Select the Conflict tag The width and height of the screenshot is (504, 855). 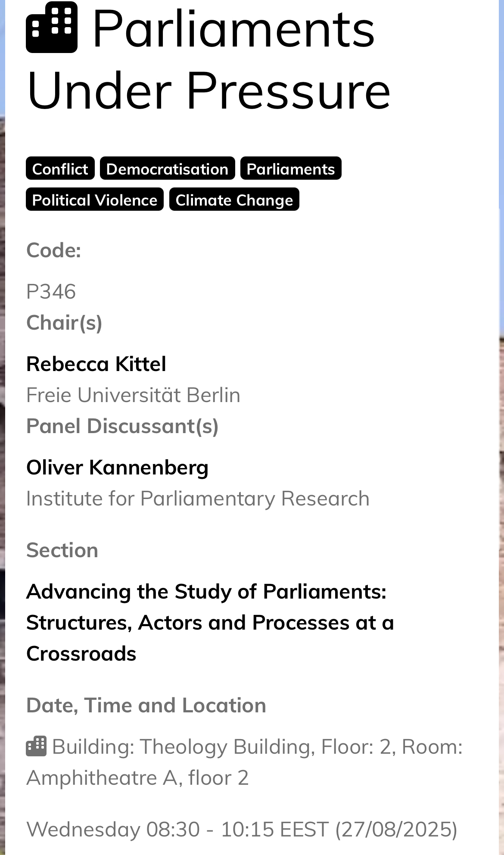[60, 169]
